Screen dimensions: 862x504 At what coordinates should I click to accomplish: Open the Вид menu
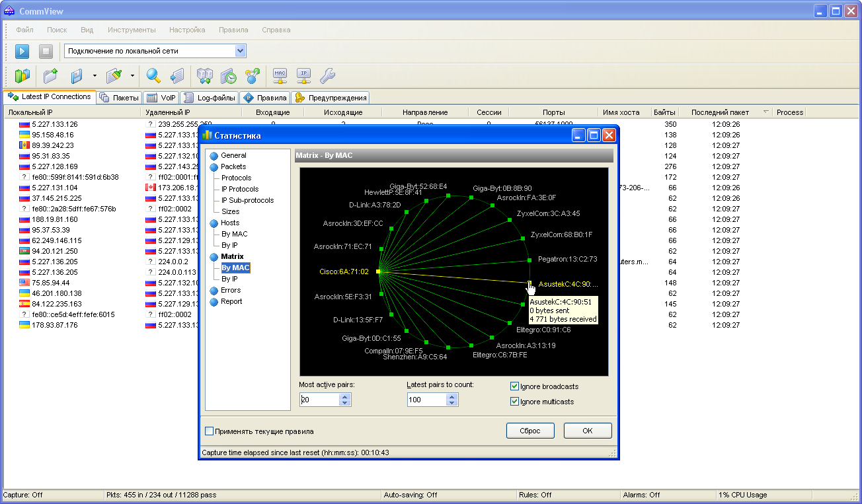[87, 30]
